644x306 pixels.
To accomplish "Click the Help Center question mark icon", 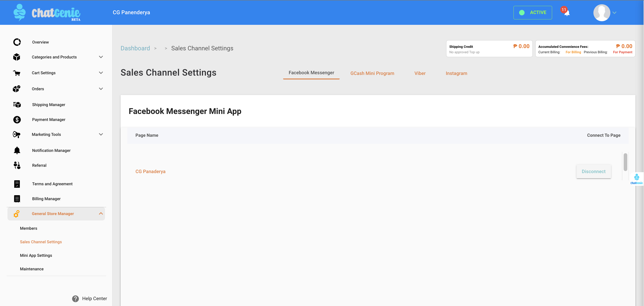I will [75, 299].
